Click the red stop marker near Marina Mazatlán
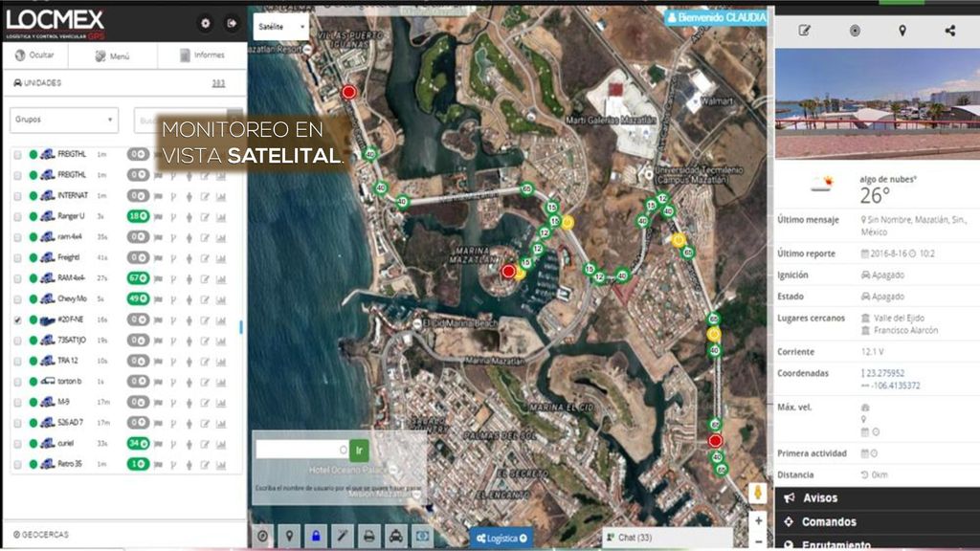 pyautogui.click(x=508, y=271)
